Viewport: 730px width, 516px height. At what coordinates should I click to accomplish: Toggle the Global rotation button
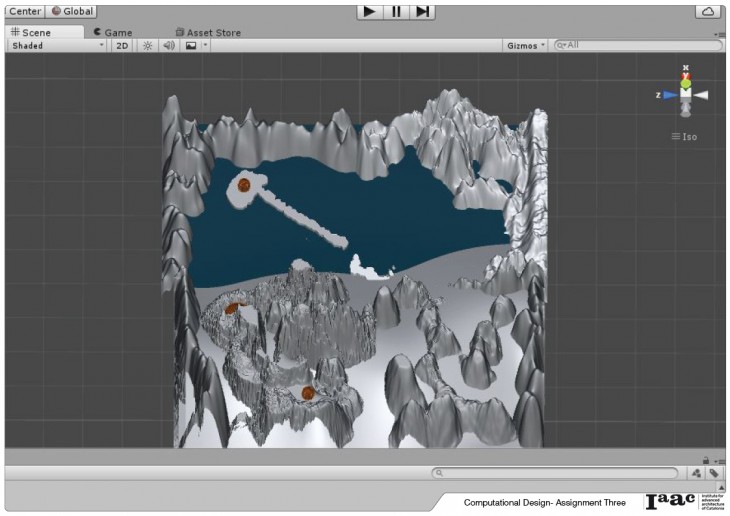point(71,11)
